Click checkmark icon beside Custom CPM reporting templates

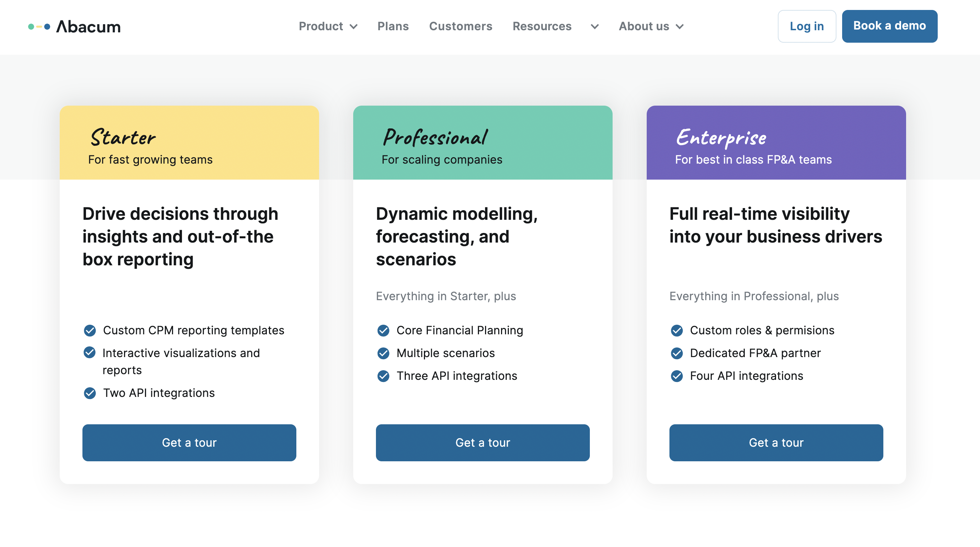(90, 330)
